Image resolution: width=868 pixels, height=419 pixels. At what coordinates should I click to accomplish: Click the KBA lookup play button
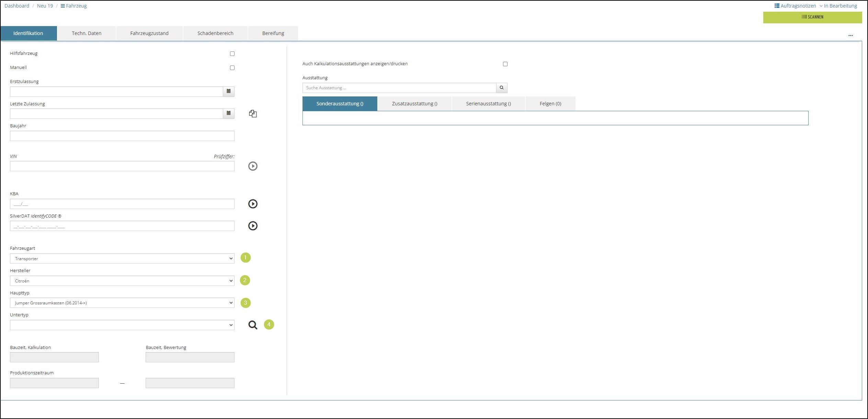point(253,204)
